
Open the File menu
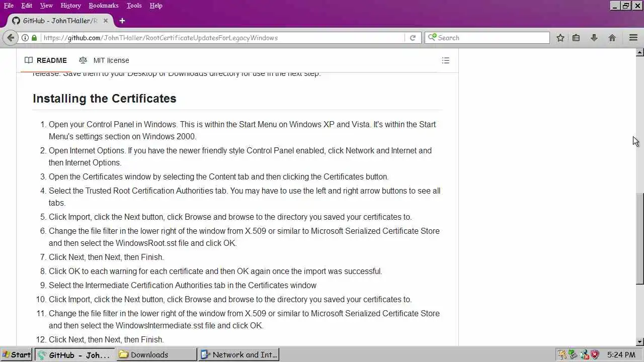(9, 6)
